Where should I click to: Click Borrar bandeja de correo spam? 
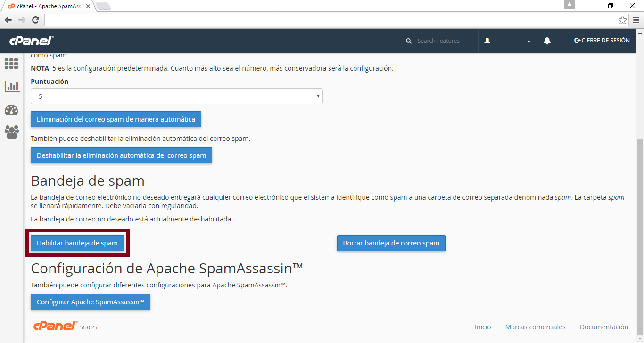pos(391,243)
